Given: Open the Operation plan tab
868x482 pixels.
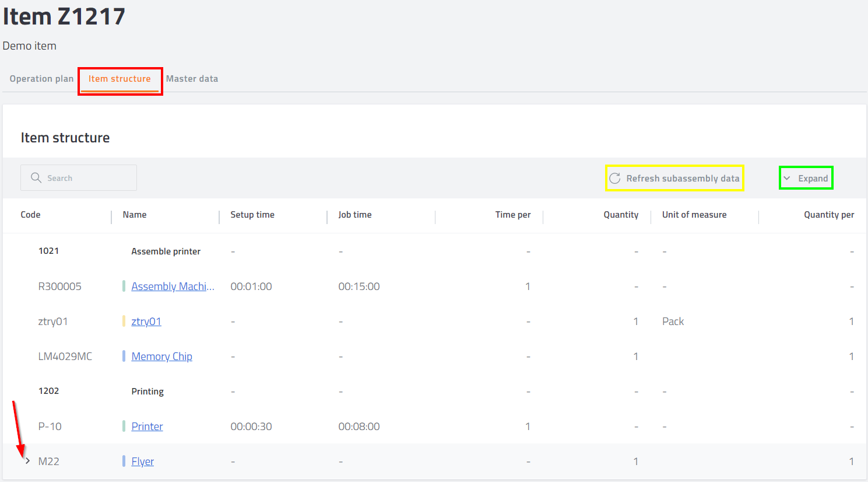Looking at the screenshot, I should (41, 79).
